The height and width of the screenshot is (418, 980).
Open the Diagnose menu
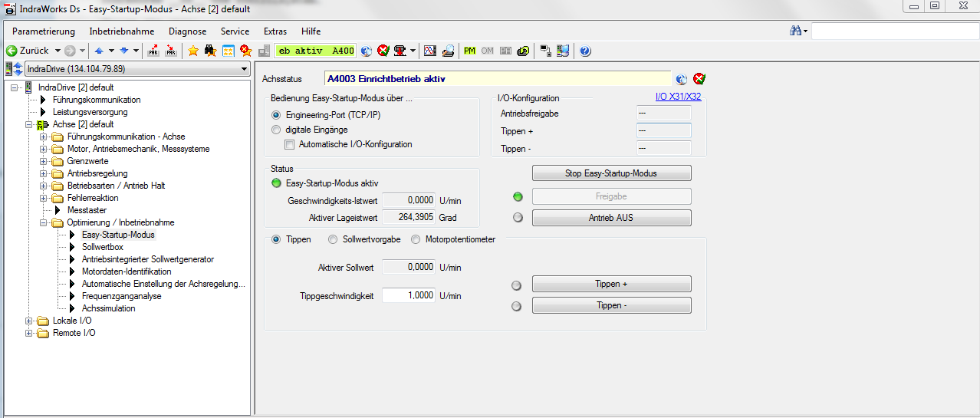[x=188, y=31]
